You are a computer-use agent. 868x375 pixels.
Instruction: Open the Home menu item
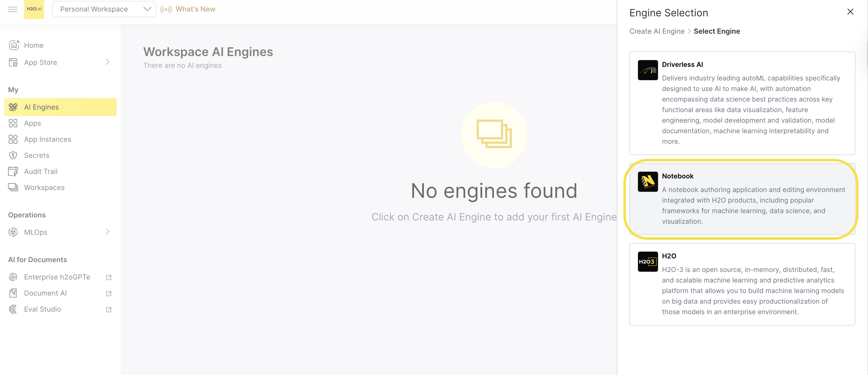click(33, 45)
